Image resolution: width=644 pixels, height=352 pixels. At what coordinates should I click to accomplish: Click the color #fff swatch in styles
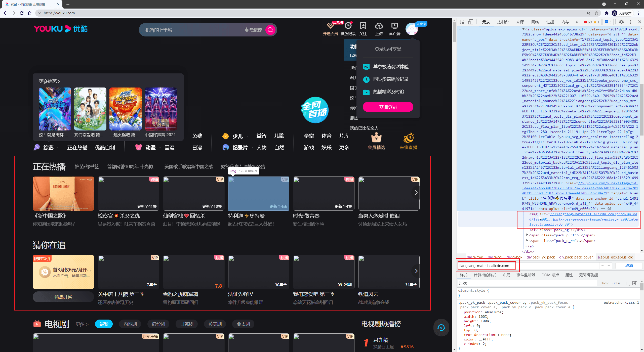(x=480, y=339)
